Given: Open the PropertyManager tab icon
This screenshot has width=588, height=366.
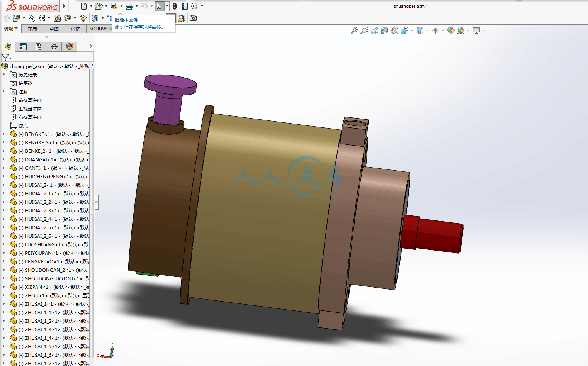Looking at the screenshot, I should click(23, 47).
